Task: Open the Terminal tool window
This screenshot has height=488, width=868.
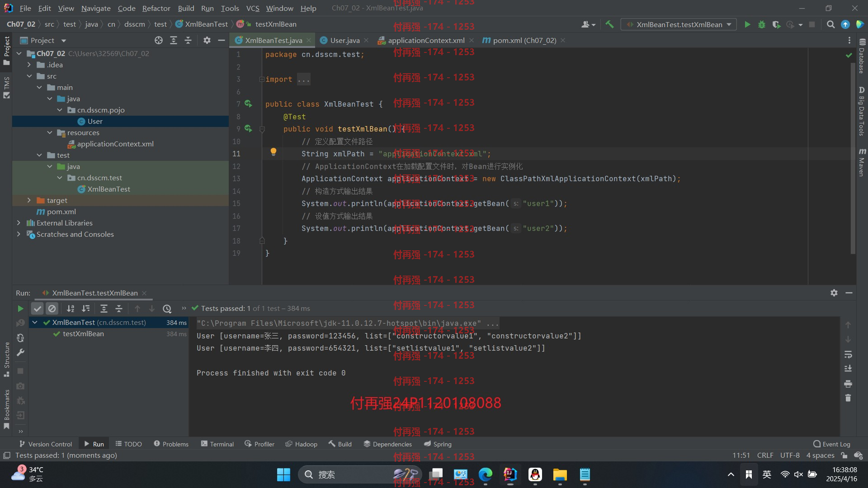Action: pyautogui.click(x=217, y=444)
